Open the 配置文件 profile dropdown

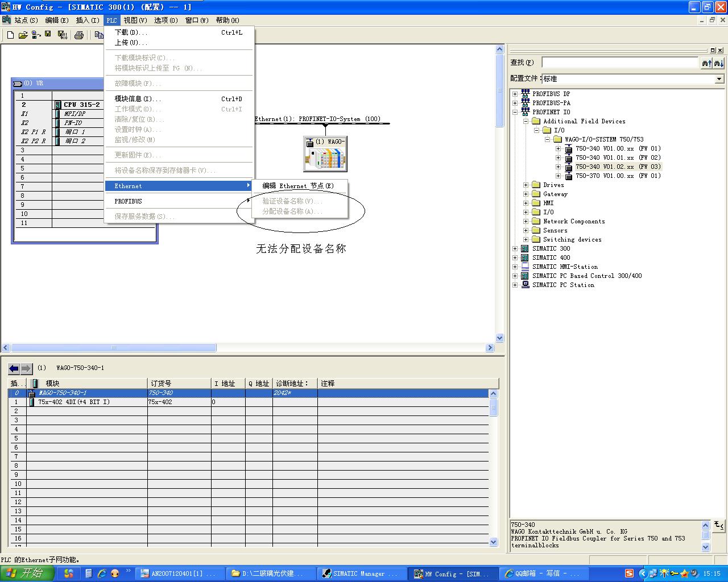click(719, 79)
